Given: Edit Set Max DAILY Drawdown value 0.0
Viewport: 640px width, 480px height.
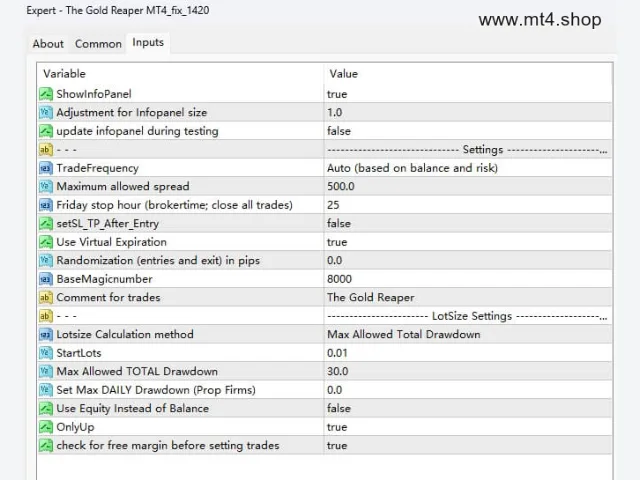Looking at the screenshot, I should coord(335,390).
